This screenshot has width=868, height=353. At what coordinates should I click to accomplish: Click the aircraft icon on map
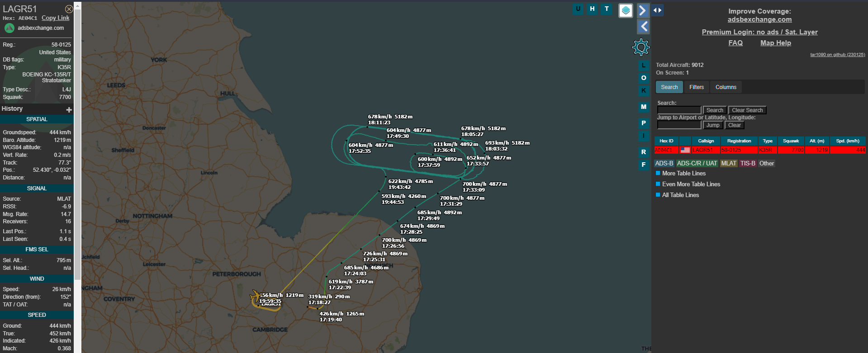point(256,296)
